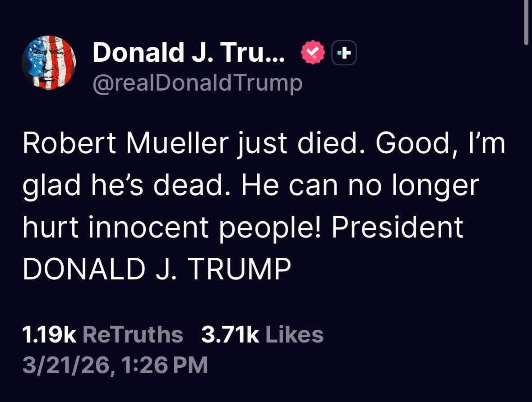Click the "DONALD J. TRUMP" signature line
The width and height of the screenshot is (532, 402).
157,269
